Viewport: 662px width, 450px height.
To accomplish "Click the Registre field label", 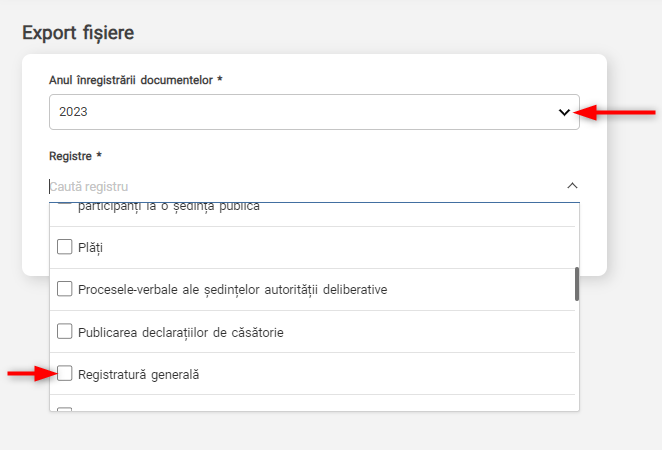I will pos(76,157).
